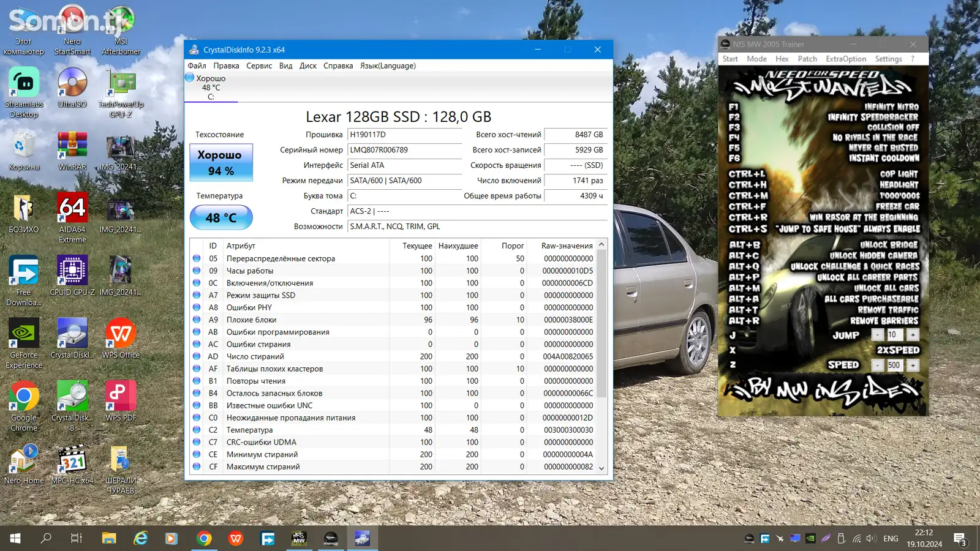Open Free Download Manager desktop icon

coord(24,280)
